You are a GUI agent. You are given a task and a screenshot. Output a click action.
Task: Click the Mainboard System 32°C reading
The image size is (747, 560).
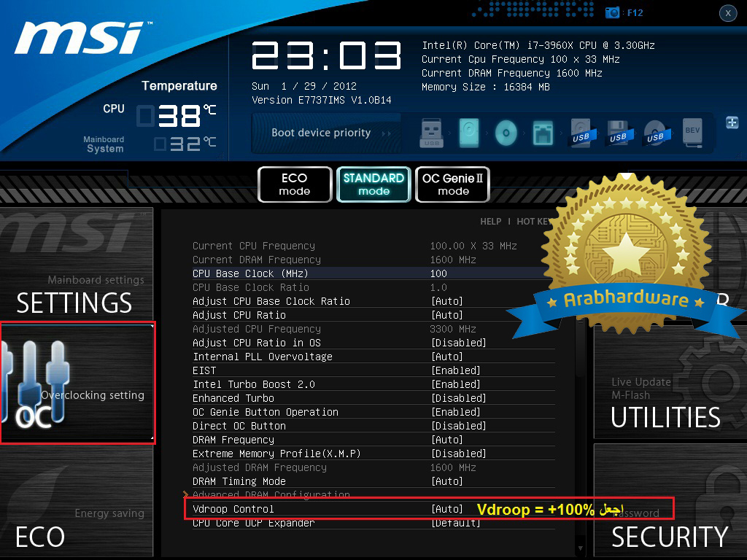[x=185, y=144]
